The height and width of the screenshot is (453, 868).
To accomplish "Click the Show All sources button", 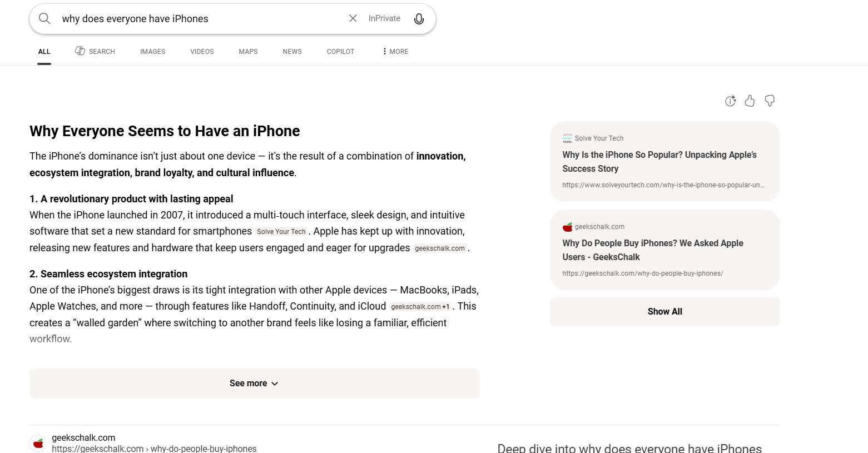I will (664, 312).
